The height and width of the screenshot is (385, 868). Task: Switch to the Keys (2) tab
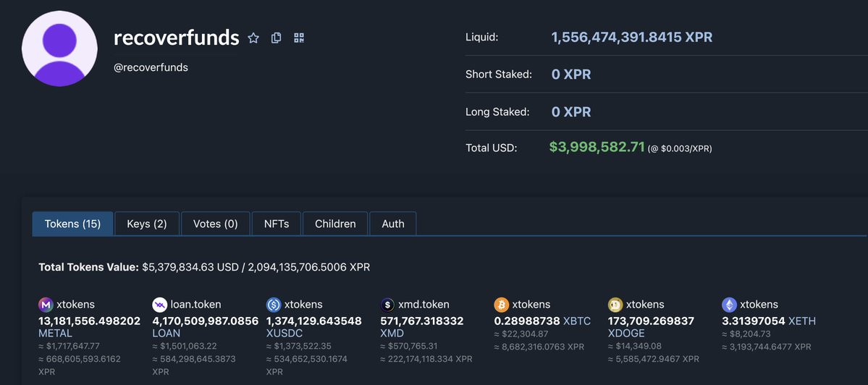coord(147,224)
